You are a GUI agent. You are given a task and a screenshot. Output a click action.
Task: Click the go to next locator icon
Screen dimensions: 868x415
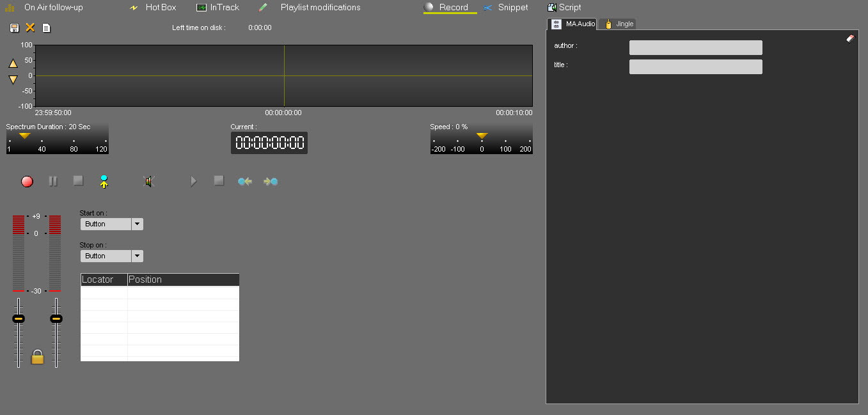click(271, 182)
